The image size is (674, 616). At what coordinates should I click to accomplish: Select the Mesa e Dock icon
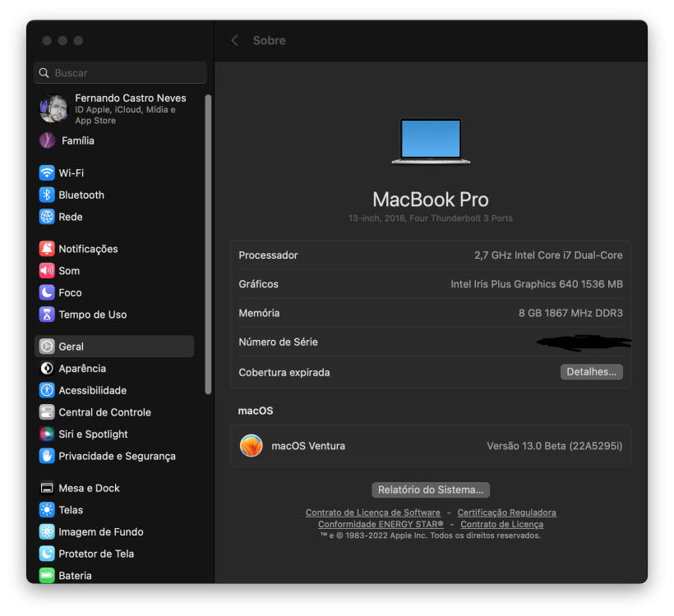tap(47, 488)
